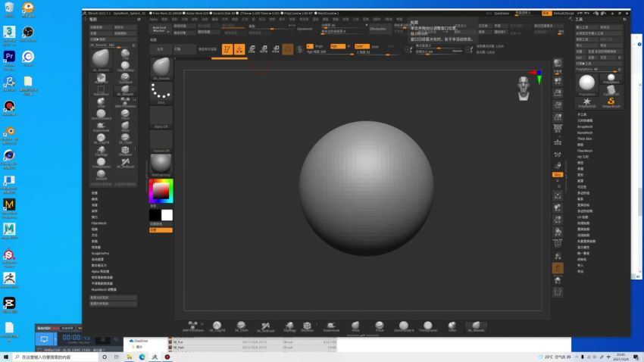Toggle the orange Rgb button
644x362 pixels.
pos(337,46)
